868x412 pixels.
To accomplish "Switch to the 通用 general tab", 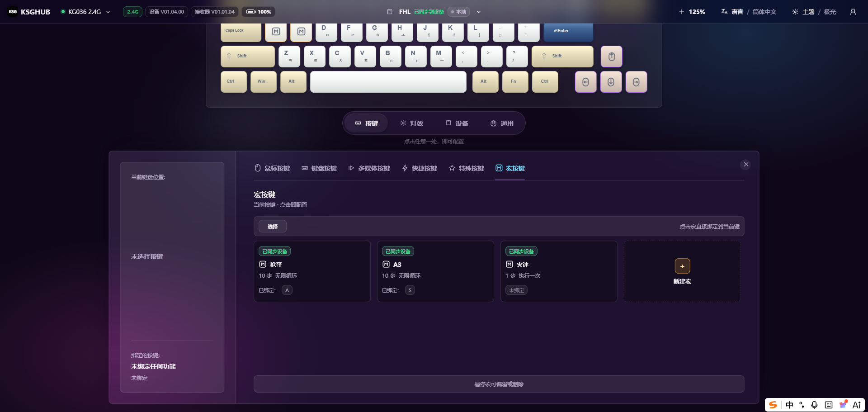I will click(502, 123).
